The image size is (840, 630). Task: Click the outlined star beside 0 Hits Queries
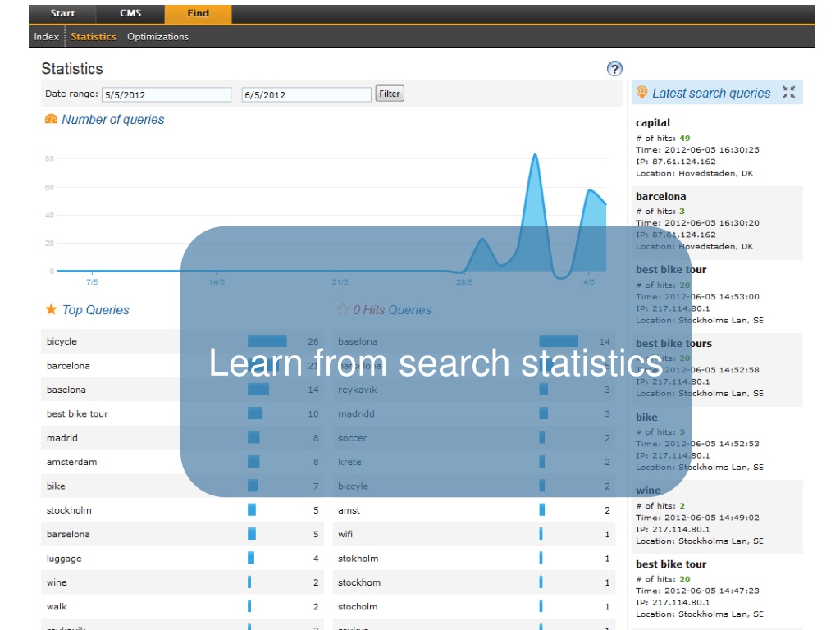click(342, 309)
